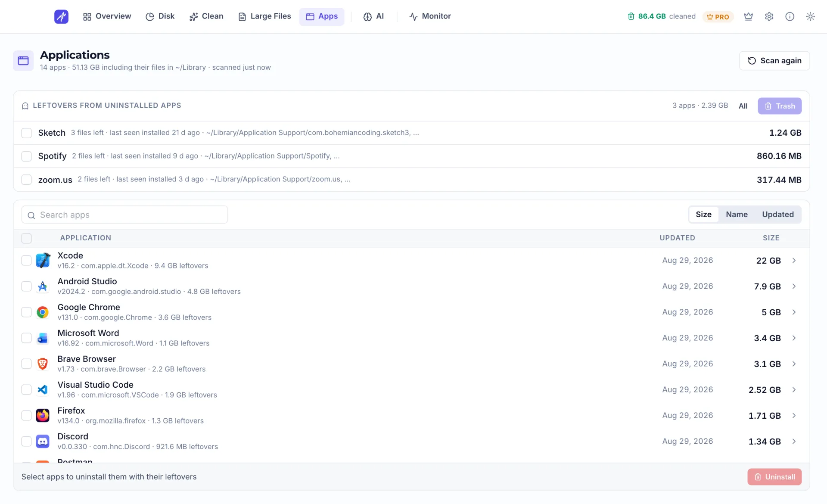This screenshot has width=827, height=504.
Task: Click the Visual Studio Code app icon
Action: (43, 390)
